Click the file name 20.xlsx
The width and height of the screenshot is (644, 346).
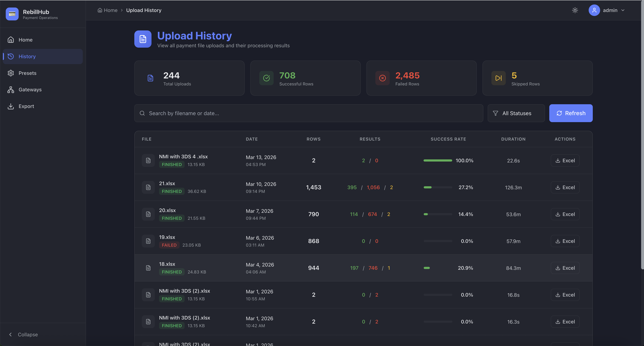click(167, 210)
